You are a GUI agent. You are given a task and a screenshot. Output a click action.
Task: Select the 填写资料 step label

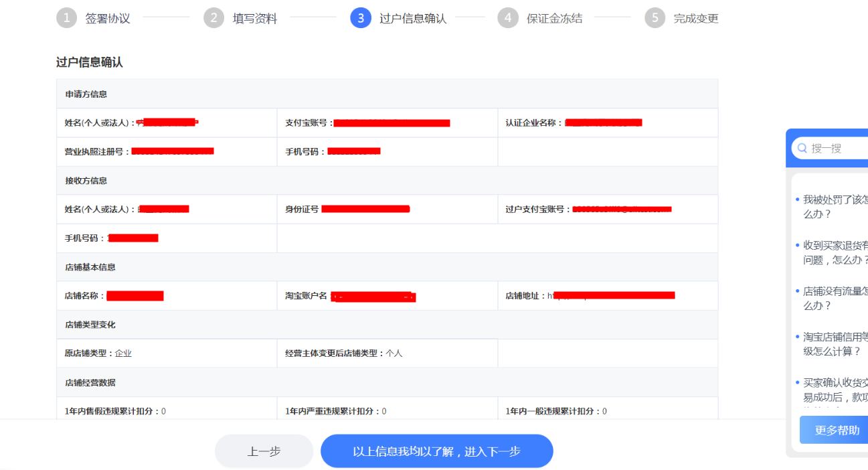coord(255,19)
